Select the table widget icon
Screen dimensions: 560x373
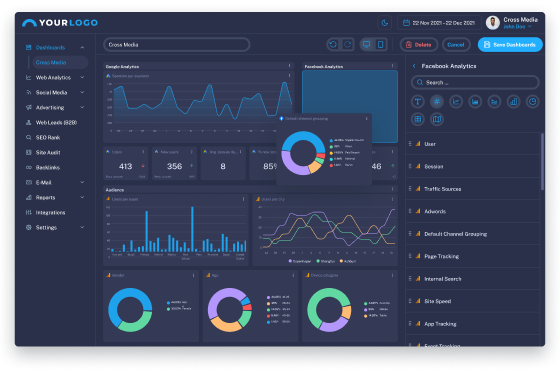(418, 119)
